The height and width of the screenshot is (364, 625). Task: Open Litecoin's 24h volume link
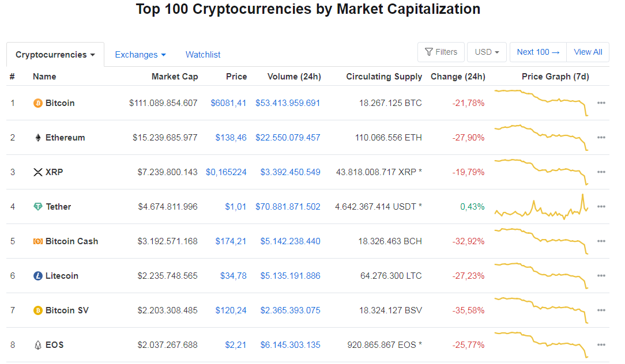coord(290,276)
